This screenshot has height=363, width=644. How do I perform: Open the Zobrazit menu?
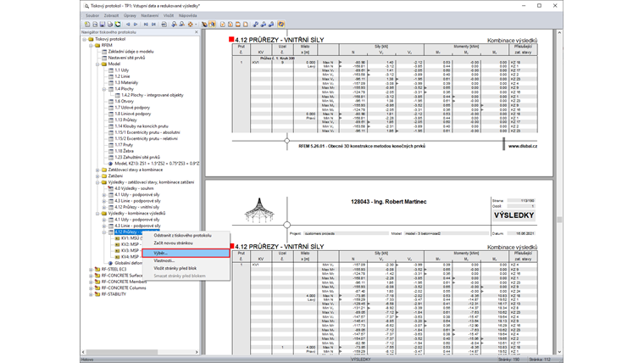click(x=111, y=15)
